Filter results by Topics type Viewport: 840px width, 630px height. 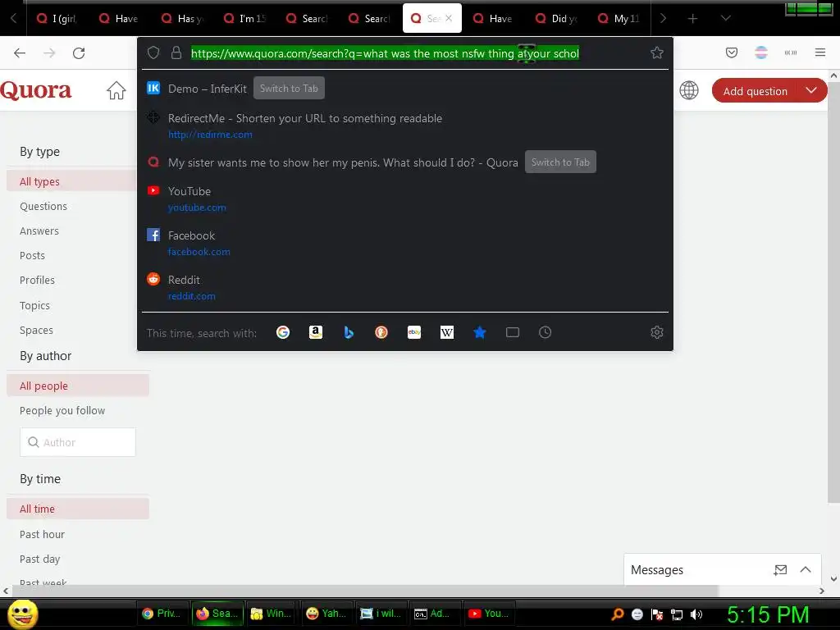tap(34, 305)
